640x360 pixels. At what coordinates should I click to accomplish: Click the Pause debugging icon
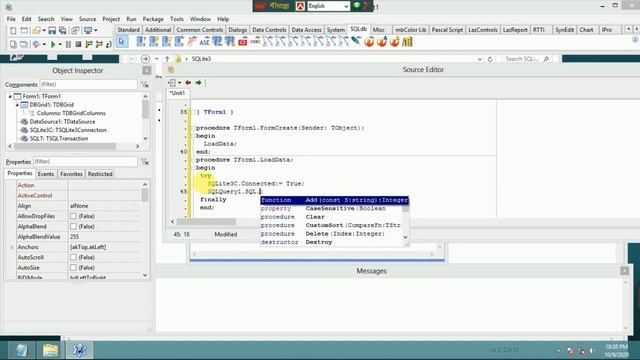(x=68, y=44)
